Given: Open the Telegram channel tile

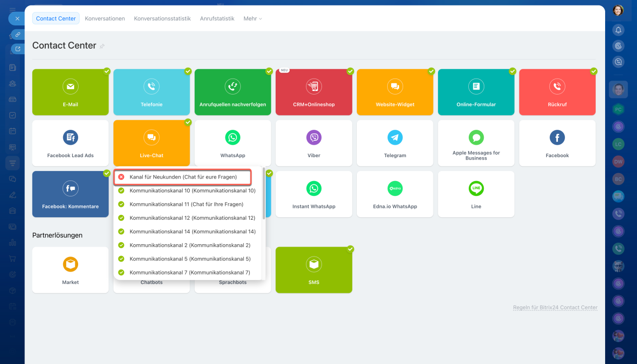Looking at the screenshot, I should 395,143.
